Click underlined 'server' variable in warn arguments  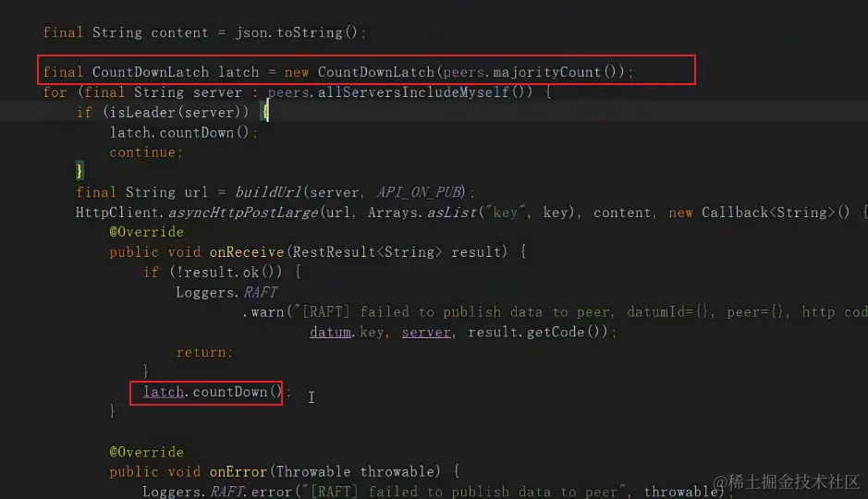(426, 332)
